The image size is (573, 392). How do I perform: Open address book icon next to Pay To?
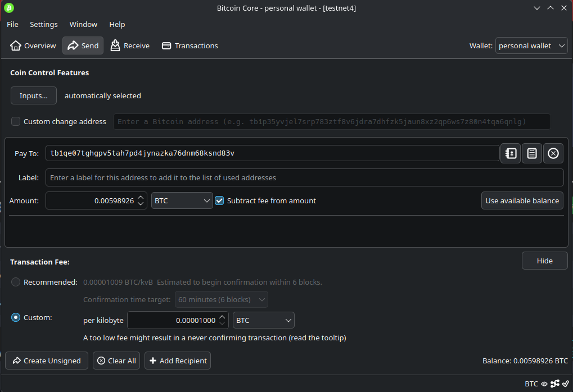coord(511,153)
